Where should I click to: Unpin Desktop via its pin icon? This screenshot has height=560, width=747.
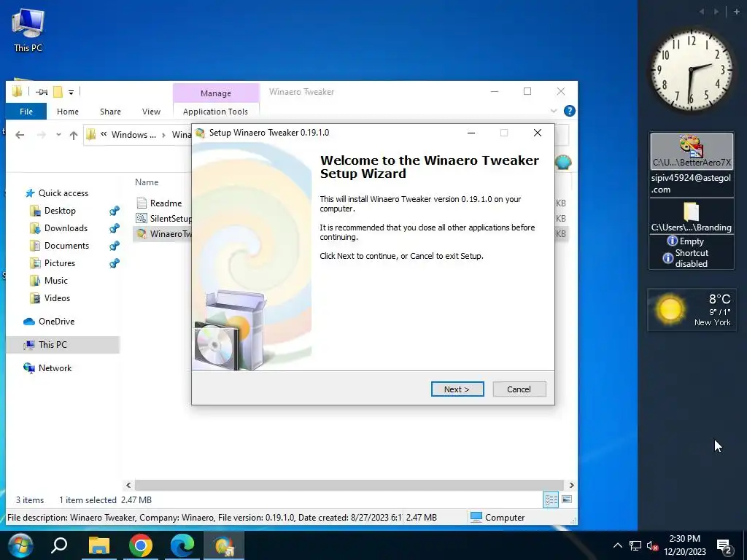click(x=115, y=211)
